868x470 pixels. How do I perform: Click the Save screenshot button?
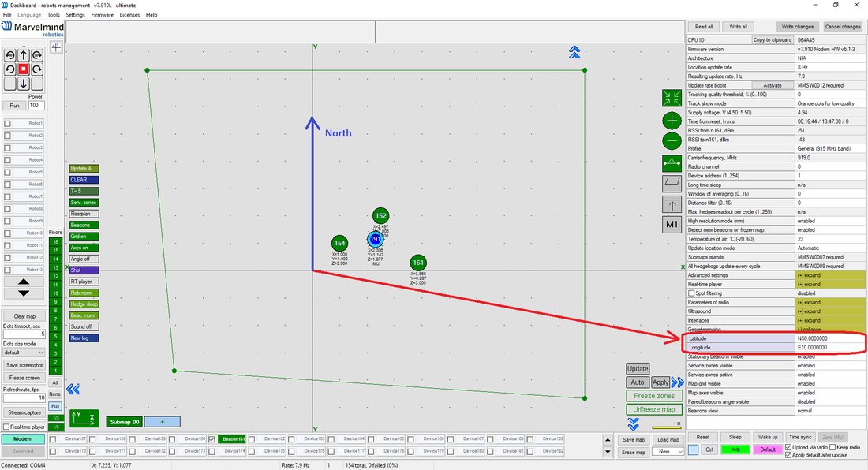click(x=24, y=365)
